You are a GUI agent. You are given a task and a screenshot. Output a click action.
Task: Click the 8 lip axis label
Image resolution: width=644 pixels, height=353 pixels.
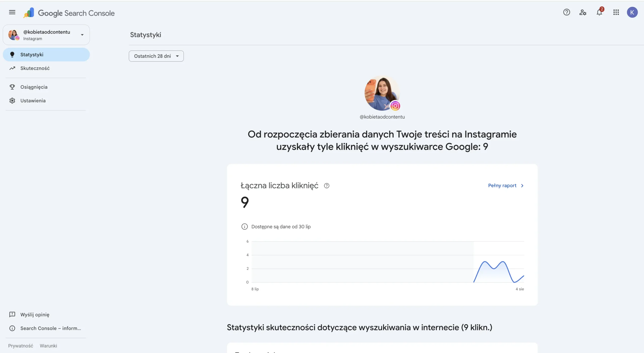255,289
